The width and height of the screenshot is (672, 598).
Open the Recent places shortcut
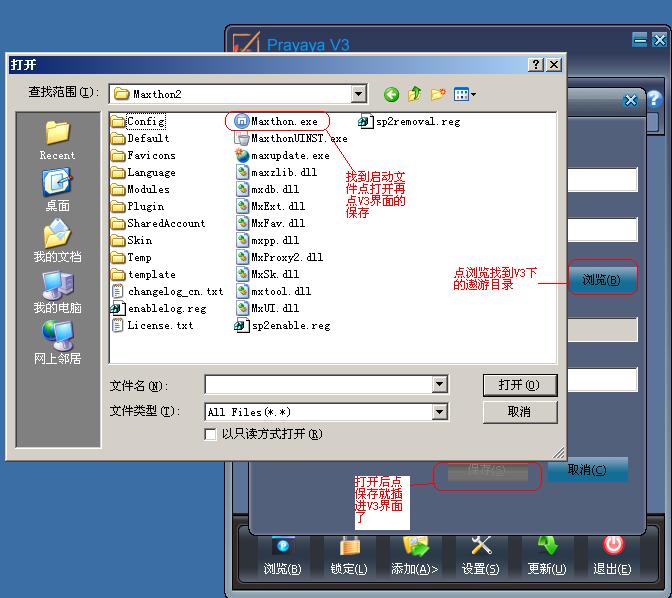pyautogui.click(x=57, y=141)
